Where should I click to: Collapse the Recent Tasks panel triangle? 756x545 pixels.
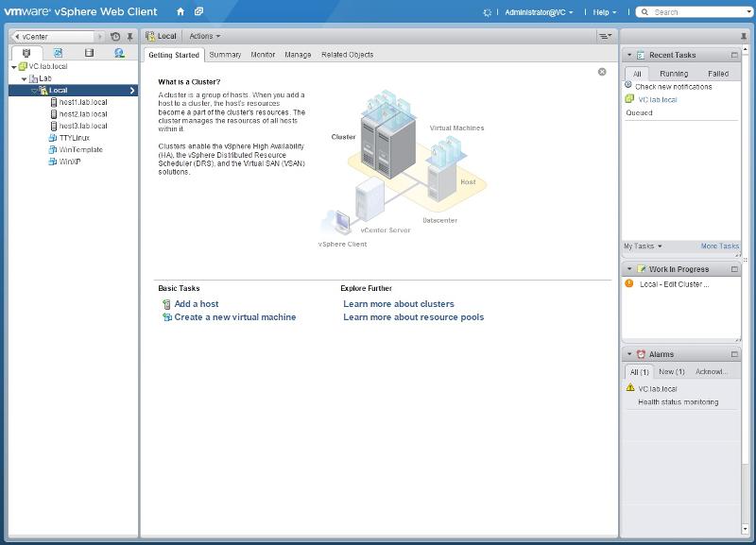click(x=629, y=55)
